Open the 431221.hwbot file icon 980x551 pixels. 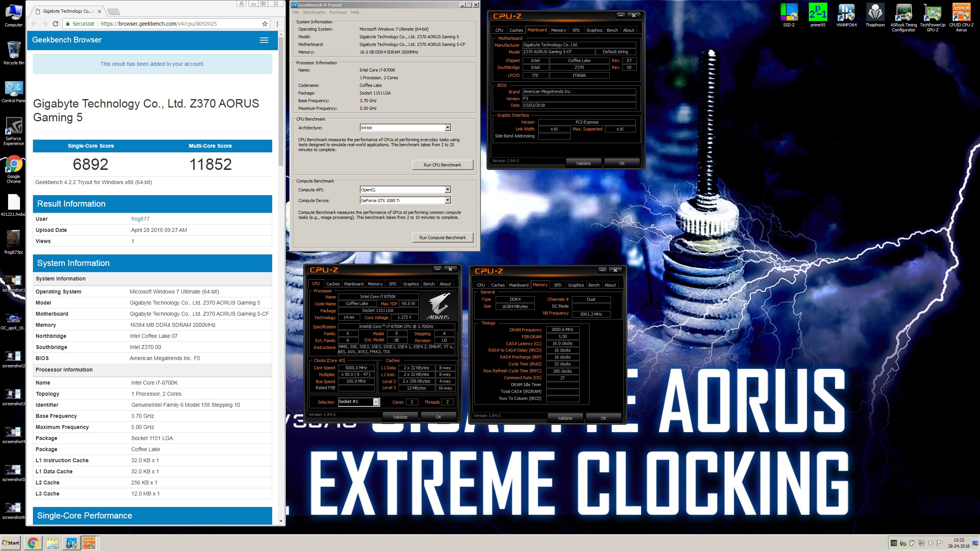click(x=14, y=205)
